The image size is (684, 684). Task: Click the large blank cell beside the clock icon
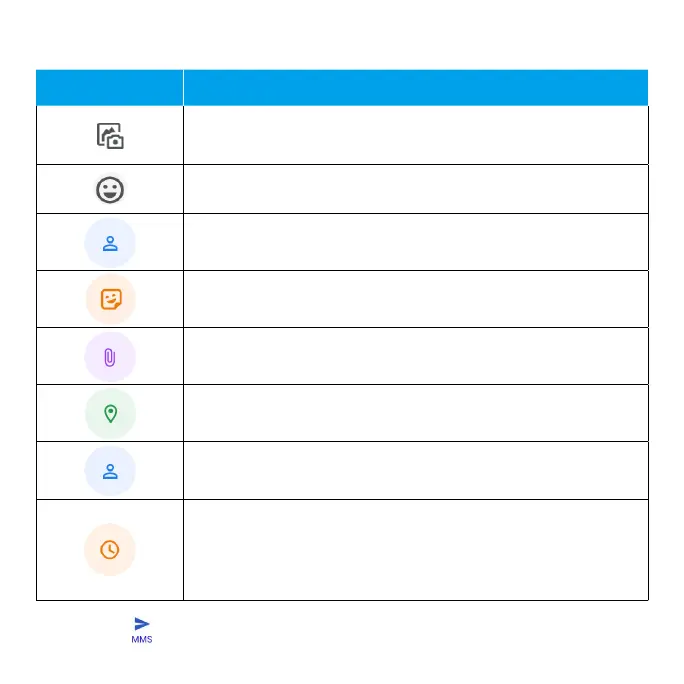(x=416, y=550)
